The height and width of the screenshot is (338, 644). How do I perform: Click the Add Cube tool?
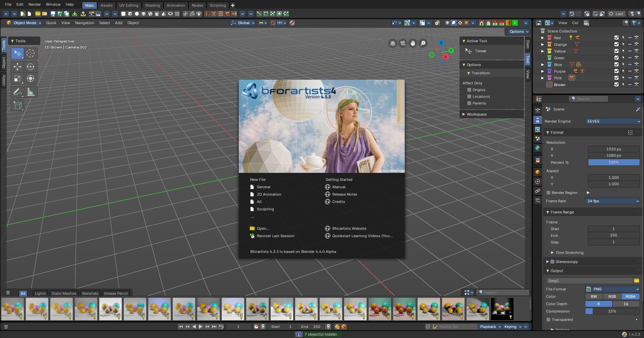pyautogui.click(x=17, y=106)
